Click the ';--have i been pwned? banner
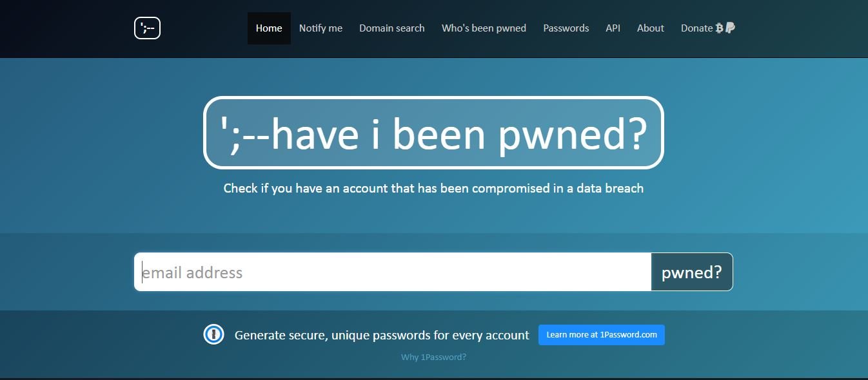The image size is (868, 380). pyautogui.click(x=433, y=133)
